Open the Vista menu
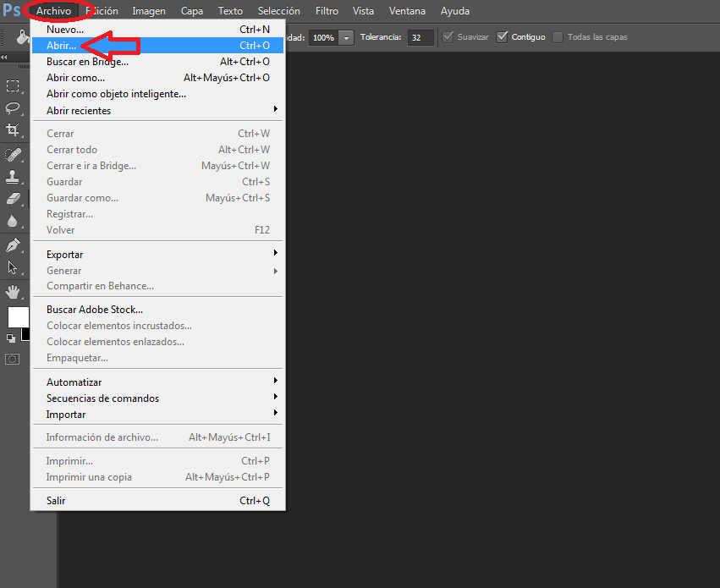The width and height of the screenshot is (720, 588). coord(363,10)
